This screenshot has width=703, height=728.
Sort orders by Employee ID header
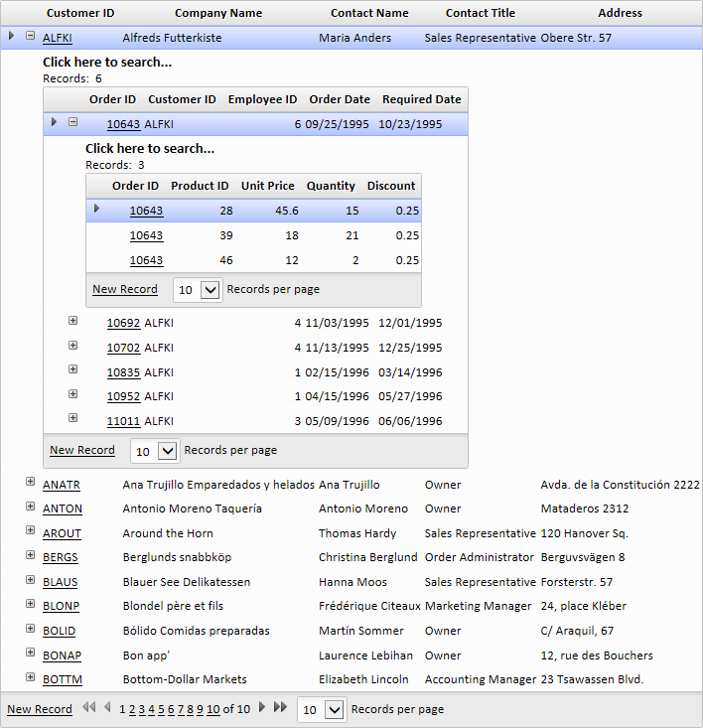(x=262, y=99)
